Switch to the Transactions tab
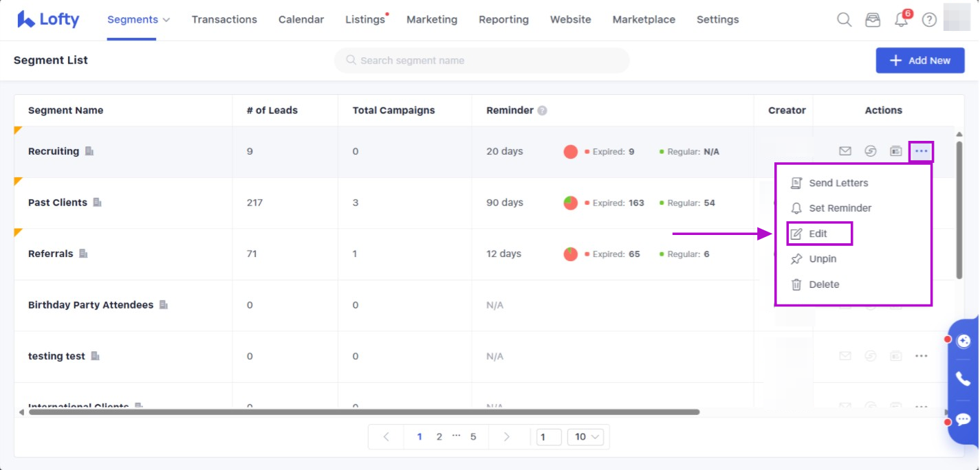This screenshot has height=470, width=980. tap(224, 20)
